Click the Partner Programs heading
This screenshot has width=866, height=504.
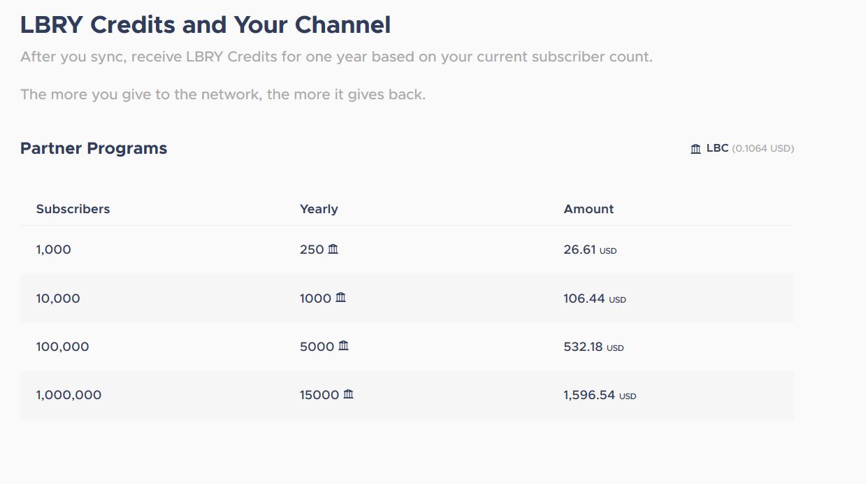pyautogui.click(x=94, y=148)
